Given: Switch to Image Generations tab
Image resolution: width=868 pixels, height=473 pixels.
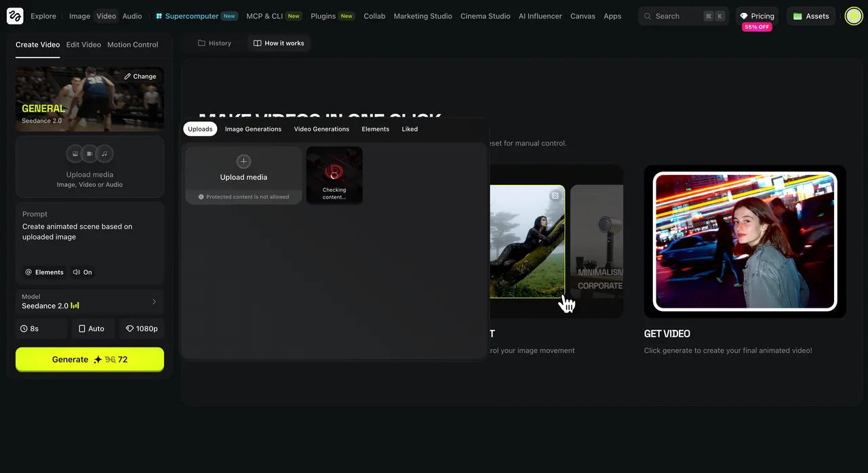Looking at the screenshot, I should click(253, 129).
